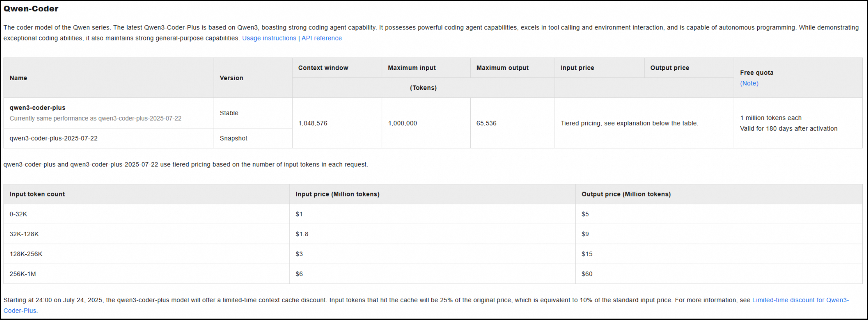Open the API reference link
The image size is (868, 320).
tap(321, 38)
